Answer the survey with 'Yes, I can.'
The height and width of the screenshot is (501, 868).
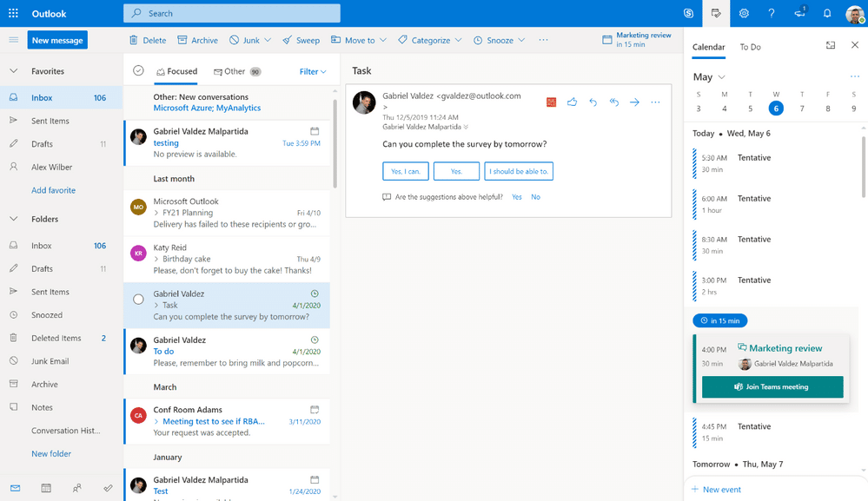pyautogui.click(x=405, y=171)
